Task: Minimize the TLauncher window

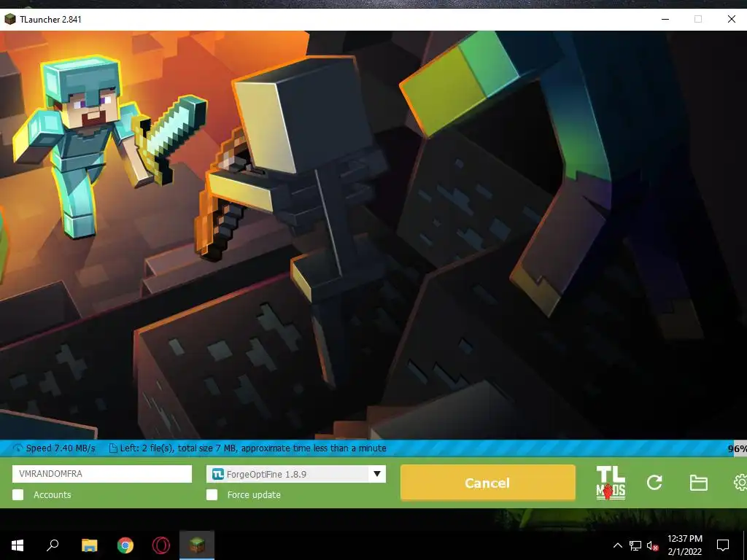Action: [x=665, y=19]
